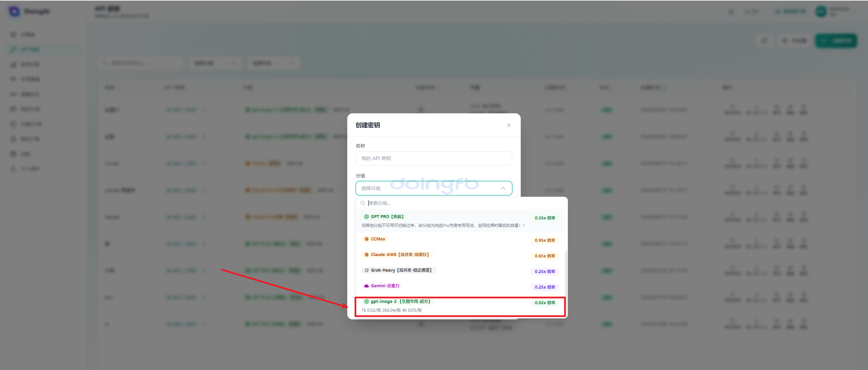Click the OpenAI icon on gpt-image-2
Image resolution: width=868 pixels, height=370 pixels.
[367, 301]
